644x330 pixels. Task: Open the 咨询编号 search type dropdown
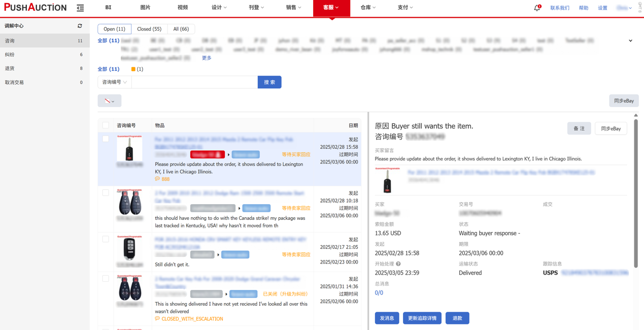(114, 82)
